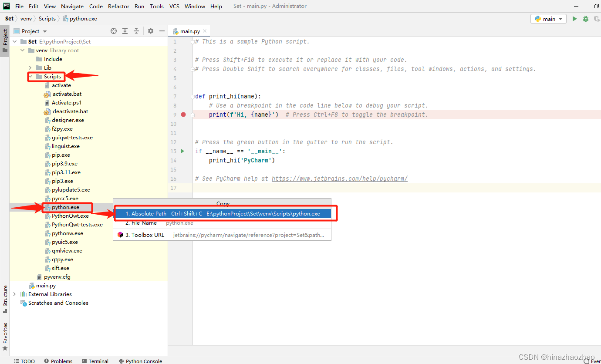This screenshot has height=364, width=601.
Task: Open the File menu
Action: (x=19, y=6)
